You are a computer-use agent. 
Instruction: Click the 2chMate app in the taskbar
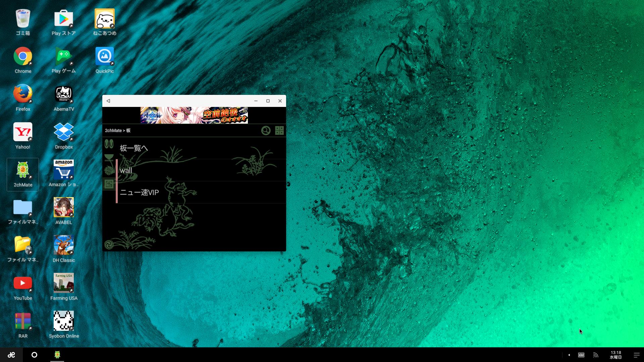pos(57,355)
